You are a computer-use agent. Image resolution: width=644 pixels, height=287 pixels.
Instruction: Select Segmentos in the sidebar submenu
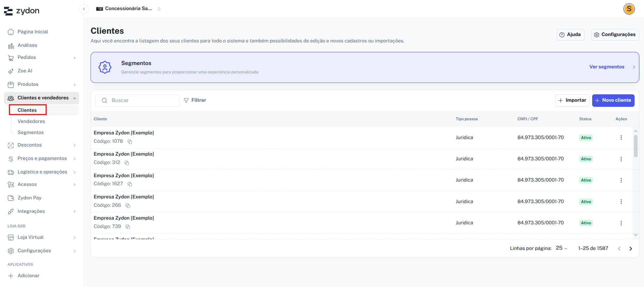(31, 132)
